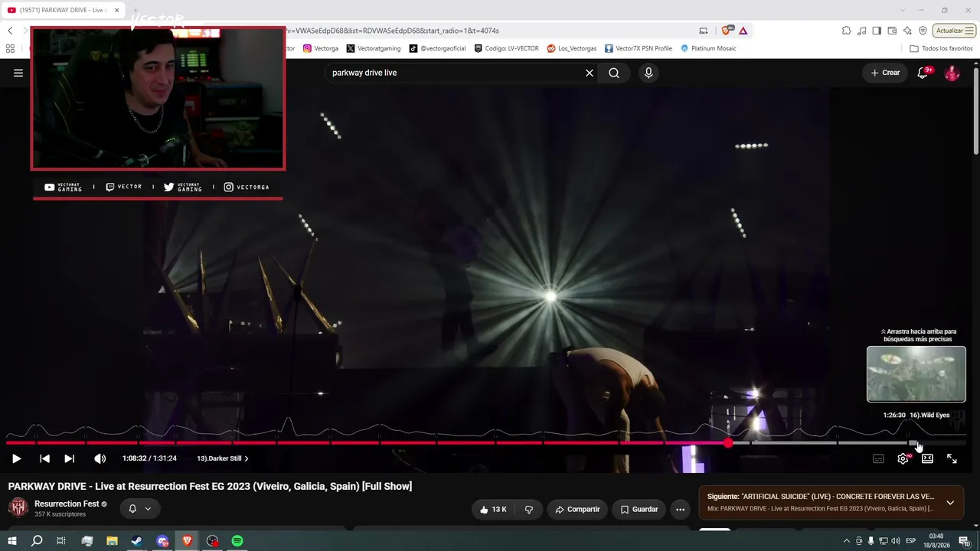This screenshot has height=551, width=980.
Task: Dislike the video
Action: (528, 509)
